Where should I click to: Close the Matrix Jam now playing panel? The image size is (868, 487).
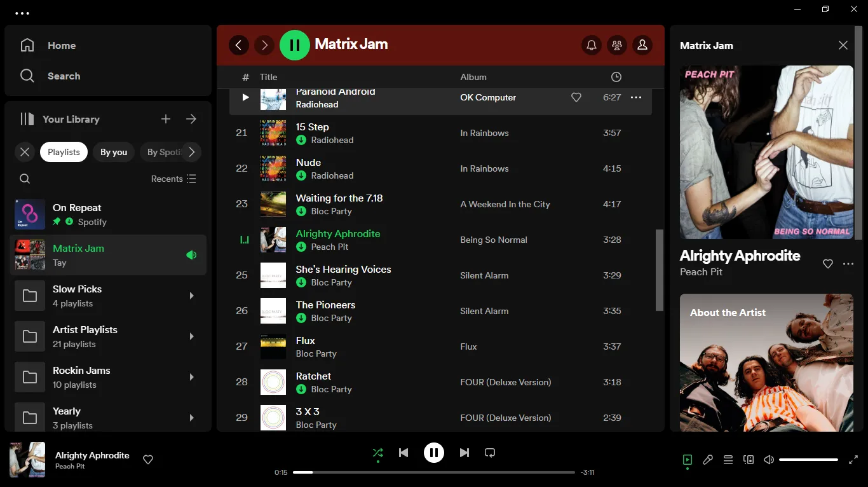pos(843,45)
